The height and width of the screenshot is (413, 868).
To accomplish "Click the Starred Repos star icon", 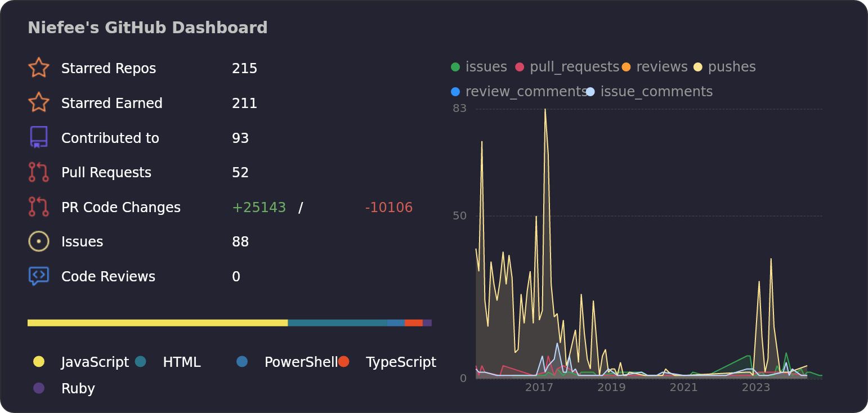I will (38, 68).
